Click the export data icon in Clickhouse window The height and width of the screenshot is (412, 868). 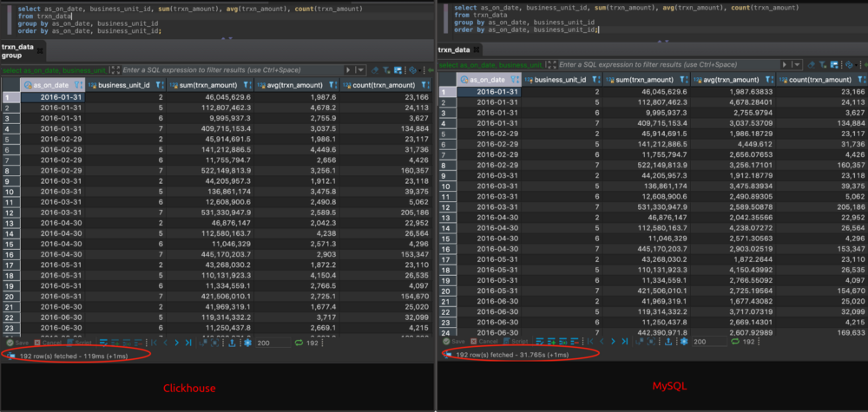[232, 343]
